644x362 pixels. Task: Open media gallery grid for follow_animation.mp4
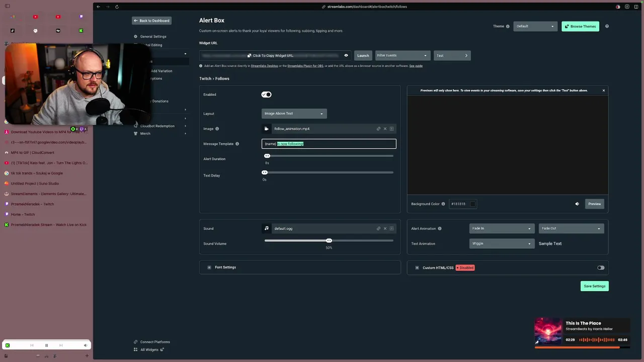tap(391, 129)
